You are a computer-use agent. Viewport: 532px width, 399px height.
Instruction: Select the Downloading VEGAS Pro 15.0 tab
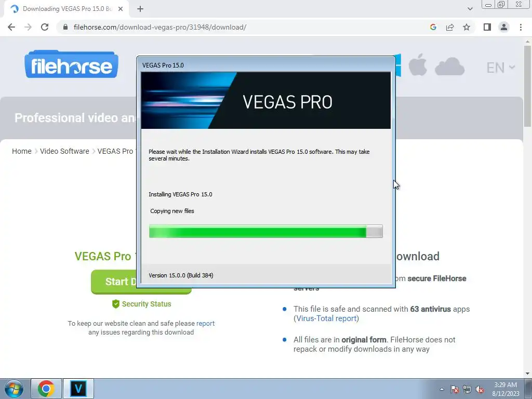click(x=67, y=9)
